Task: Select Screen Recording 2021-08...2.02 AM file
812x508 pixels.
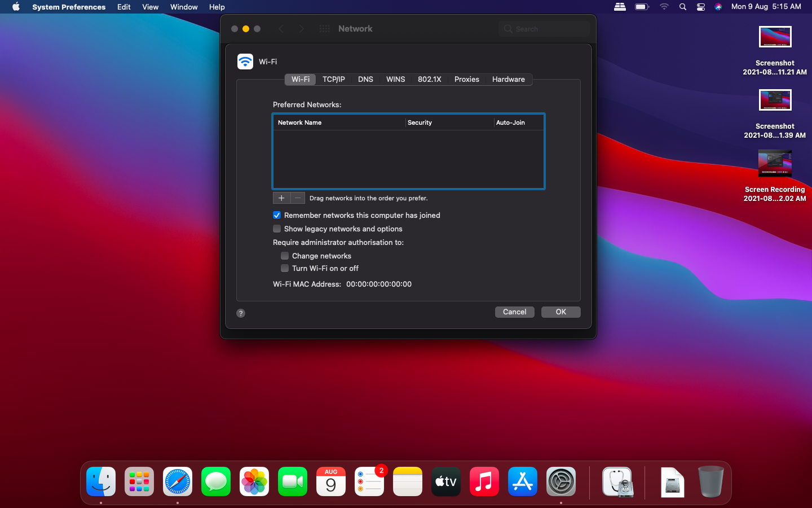Action: (775, 176)
